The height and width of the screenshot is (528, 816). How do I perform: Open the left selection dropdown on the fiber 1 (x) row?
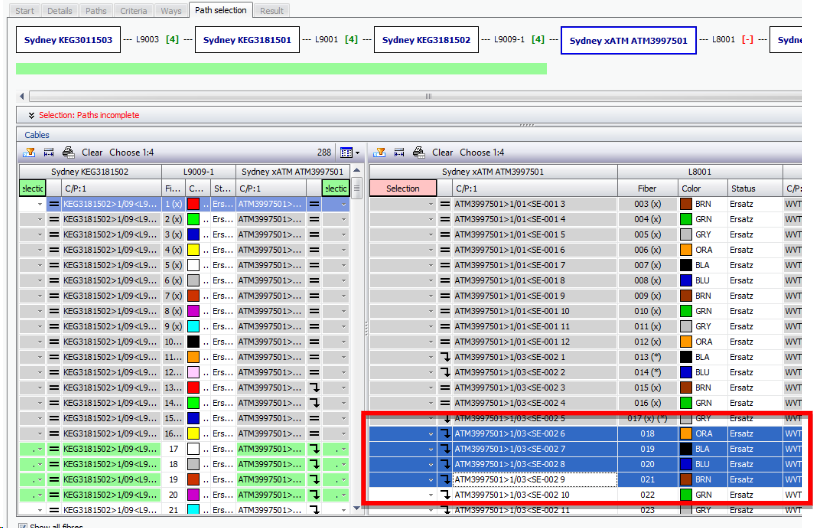(x=40, y=204)
